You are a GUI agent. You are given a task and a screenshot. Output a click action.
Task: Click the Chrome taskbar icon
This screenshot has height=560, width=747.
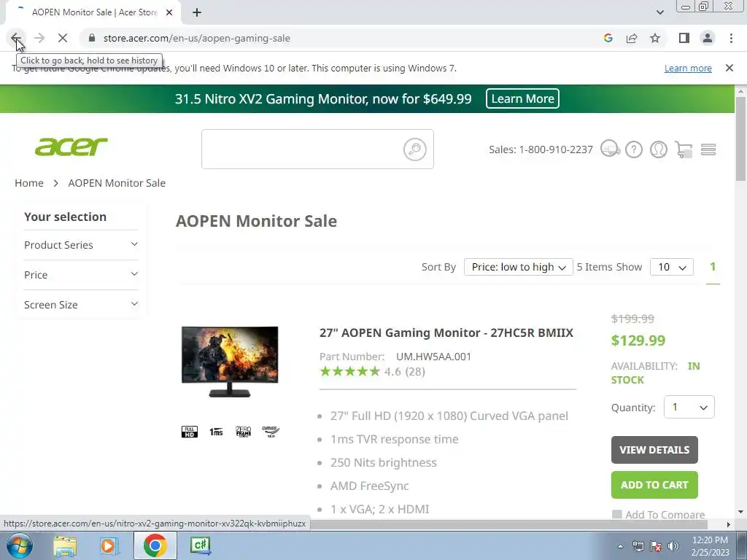[155, 545]
